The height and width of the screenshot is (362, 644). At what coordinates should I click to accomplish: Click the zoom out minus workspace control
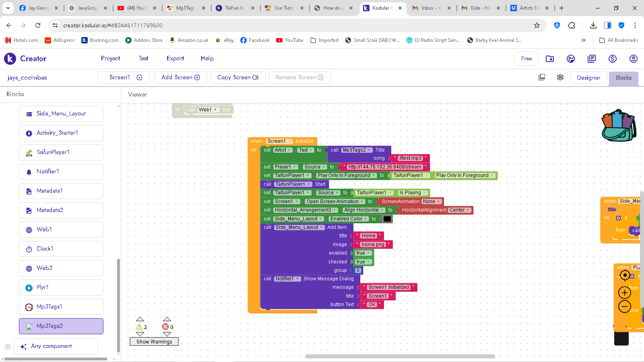click(624, 306)
